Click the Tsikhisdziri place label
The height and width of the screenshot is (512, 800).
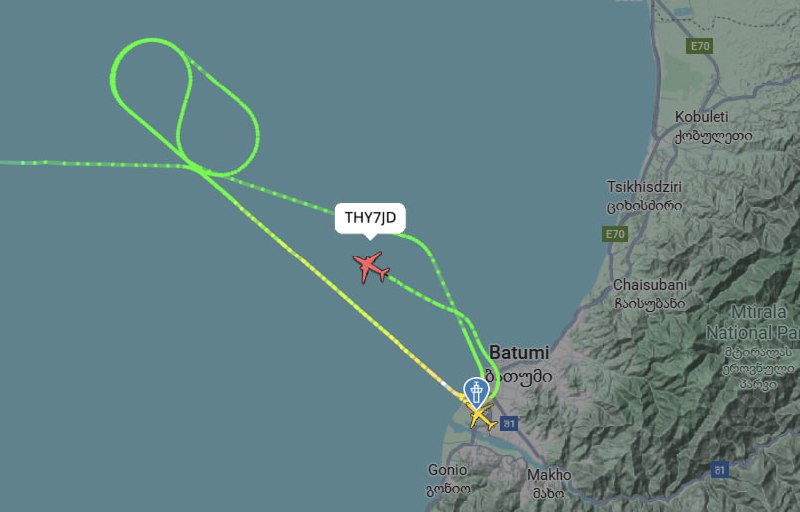point(644,187)
